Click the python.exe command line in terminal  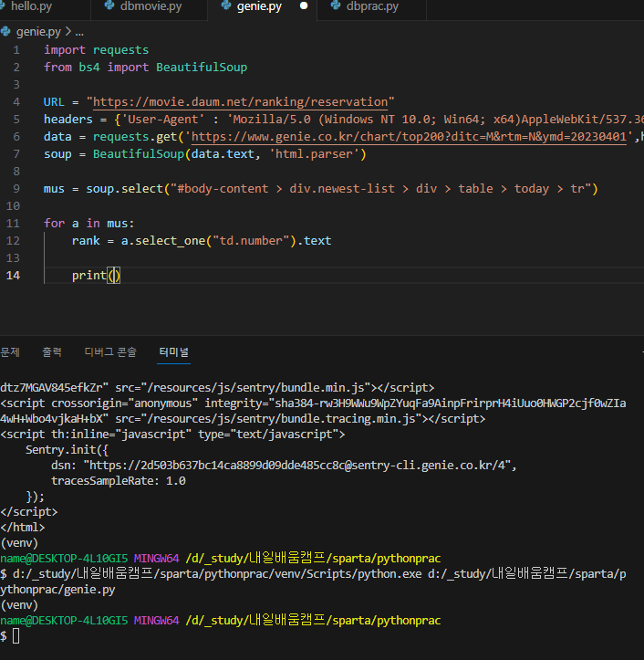[313, 581]
